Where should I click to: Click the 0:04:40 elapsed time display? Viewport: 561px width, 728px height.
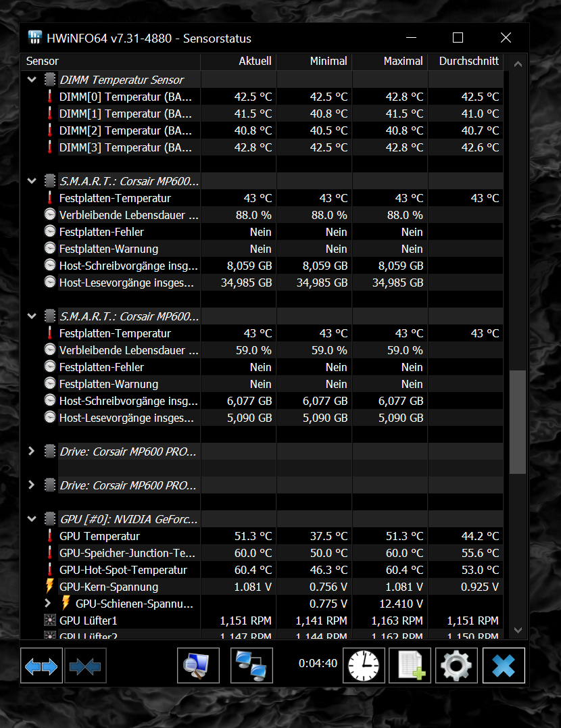tap(318, 663)
